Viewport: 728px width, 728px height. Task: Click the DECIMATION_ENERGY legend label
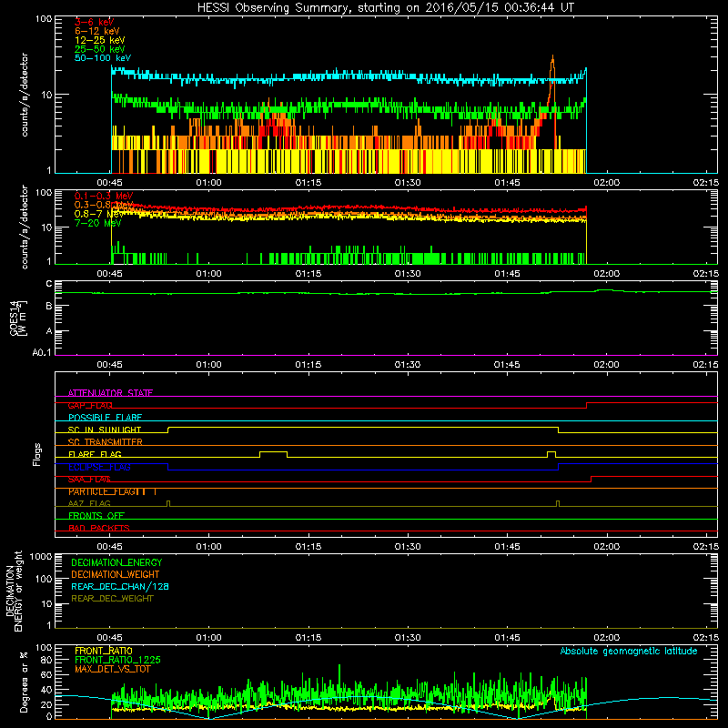116,562
